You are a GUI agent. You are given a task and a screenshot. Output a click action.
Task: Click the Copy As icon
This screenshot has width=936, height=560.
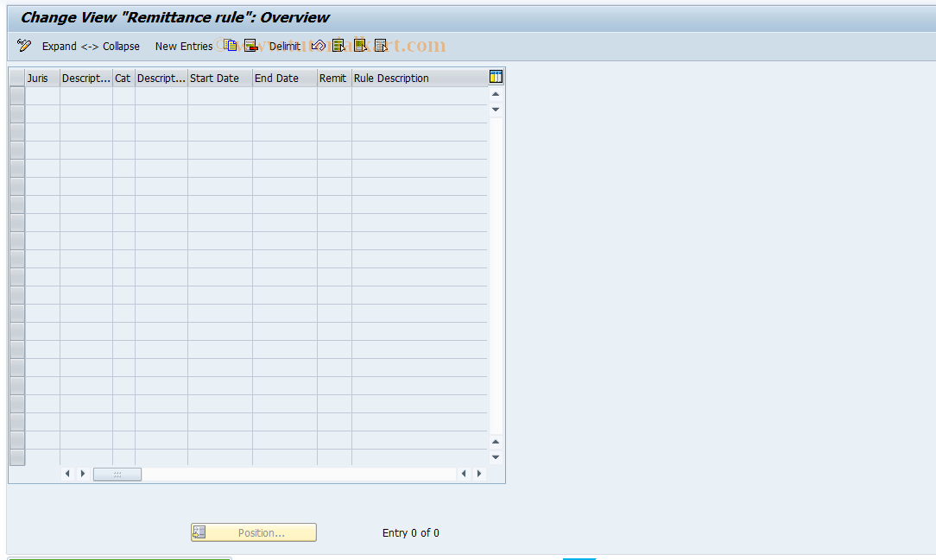[x=231, y=46]
